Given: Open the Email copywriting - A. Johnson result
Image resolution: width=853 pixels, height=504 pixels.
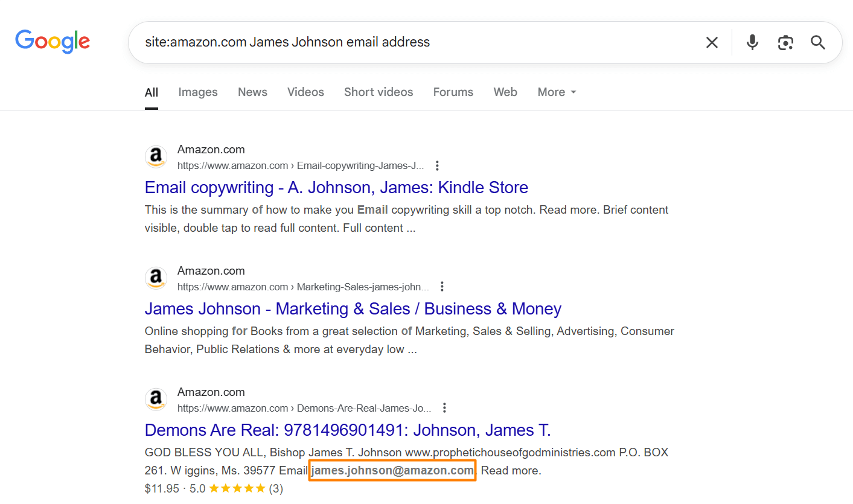Looking at the screenshot, I should tap(336, 188).
